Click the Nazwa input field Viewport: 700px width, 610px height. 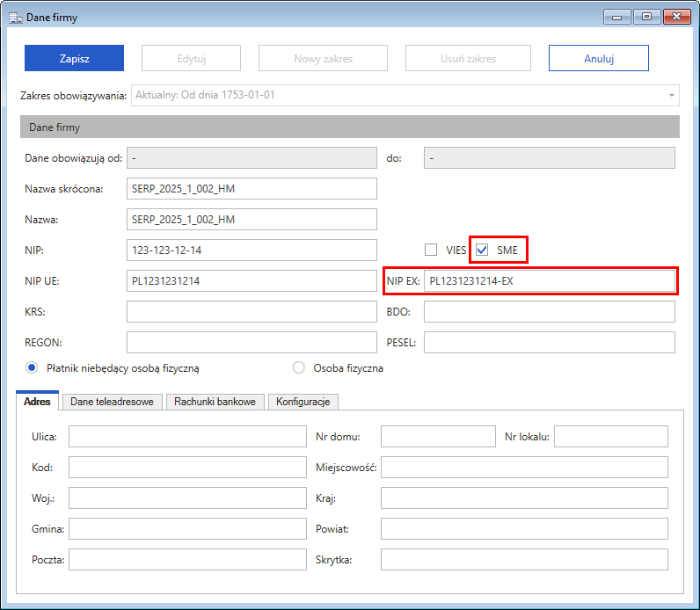252,219
